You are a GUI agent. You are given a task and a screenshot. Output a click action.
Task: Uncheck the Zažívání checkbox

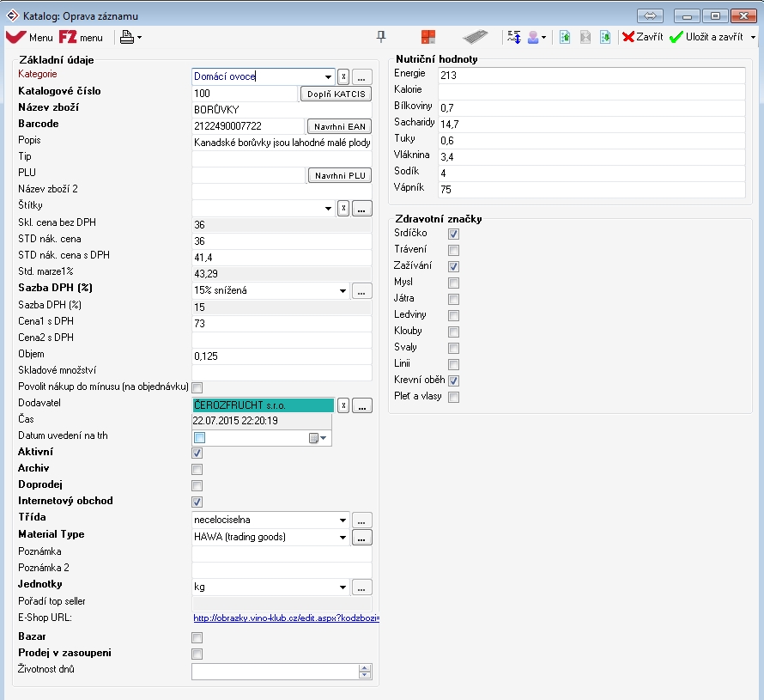tap(453, 266)
